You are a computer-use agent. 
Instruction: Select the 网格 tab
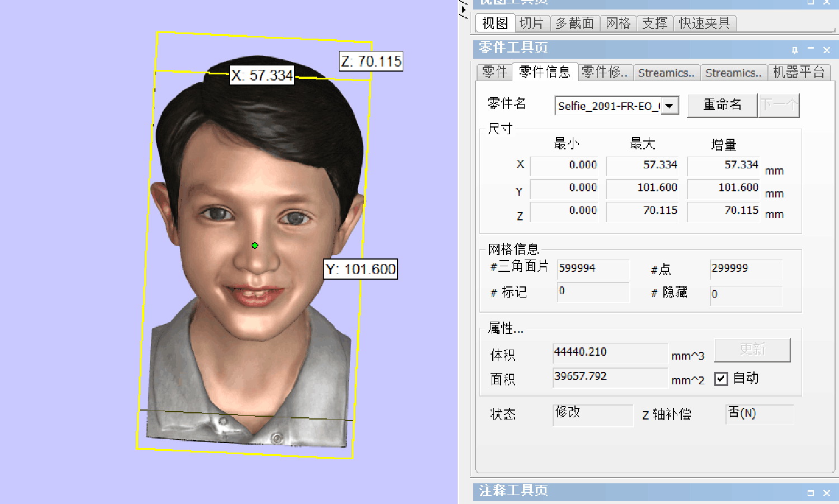(618, 23)
